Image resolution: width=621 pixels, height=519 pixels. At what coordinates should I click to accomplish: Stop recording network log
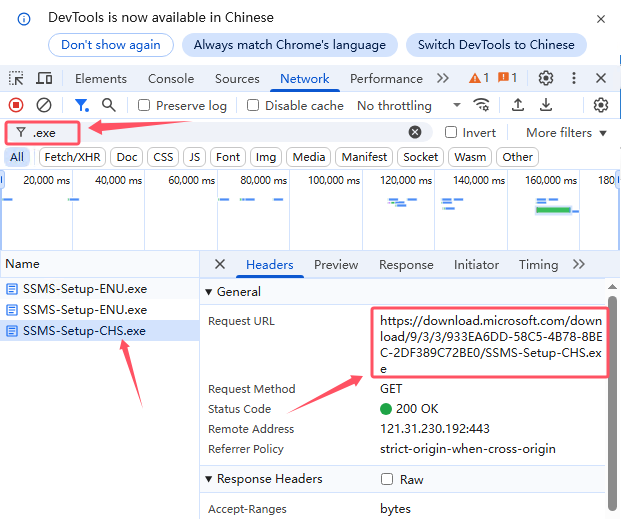16,105
